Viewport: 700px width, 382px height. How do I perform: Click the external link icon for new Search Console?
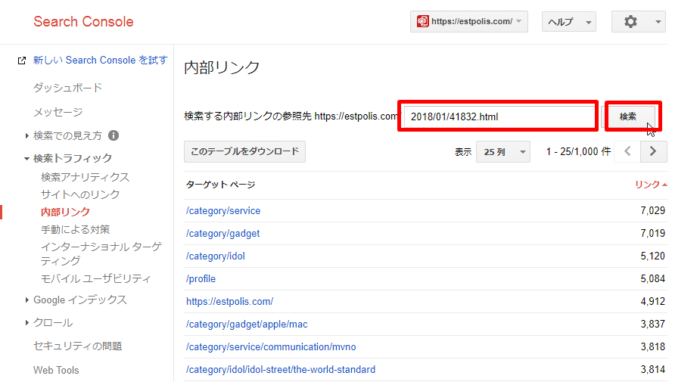(21, 60)
